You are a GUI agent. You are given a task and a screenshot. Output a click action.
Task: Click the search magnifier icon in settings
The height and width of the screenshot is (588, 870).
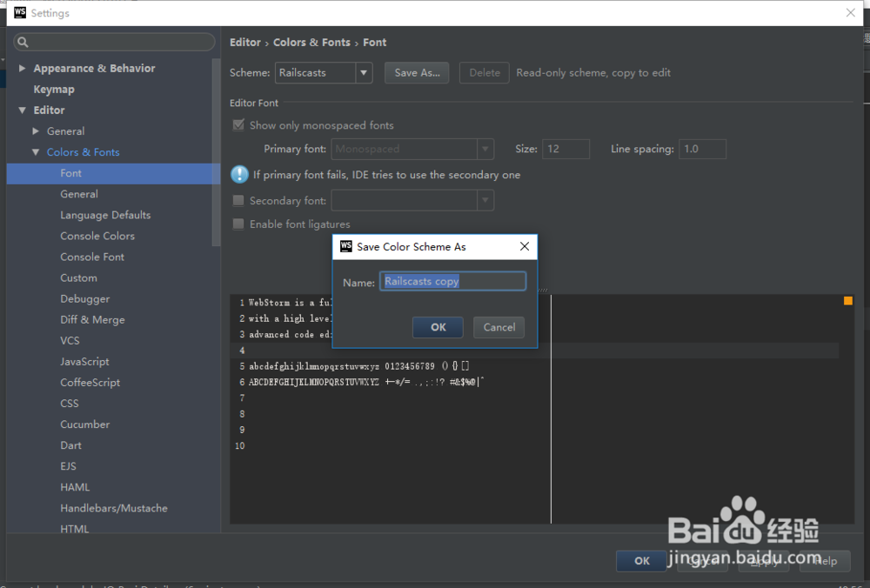coord(23,42)
